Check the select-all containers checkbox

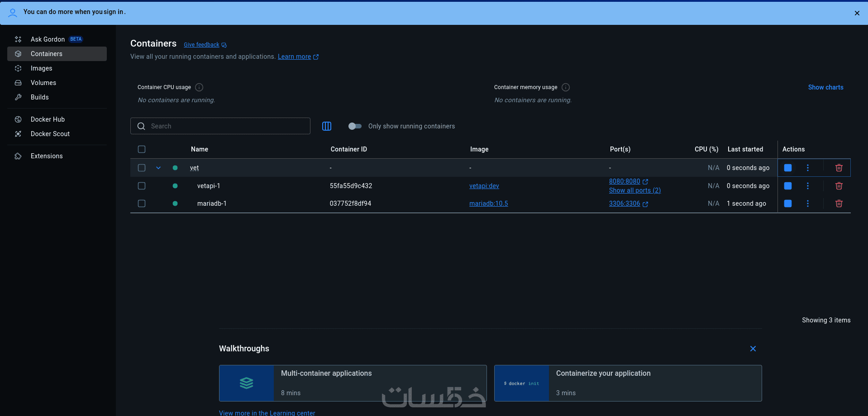[x=142, y=149]
